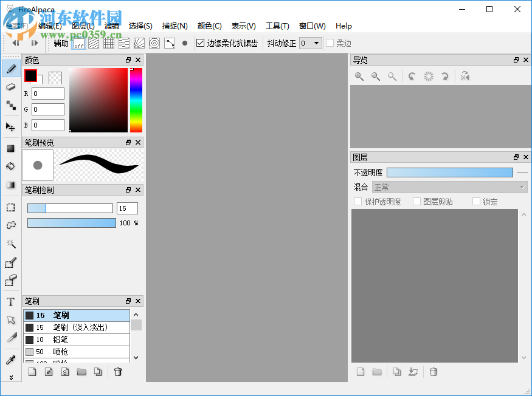The image size is (532, 396).
Task: Open the Help menu
Action: [x=344, y=26]
